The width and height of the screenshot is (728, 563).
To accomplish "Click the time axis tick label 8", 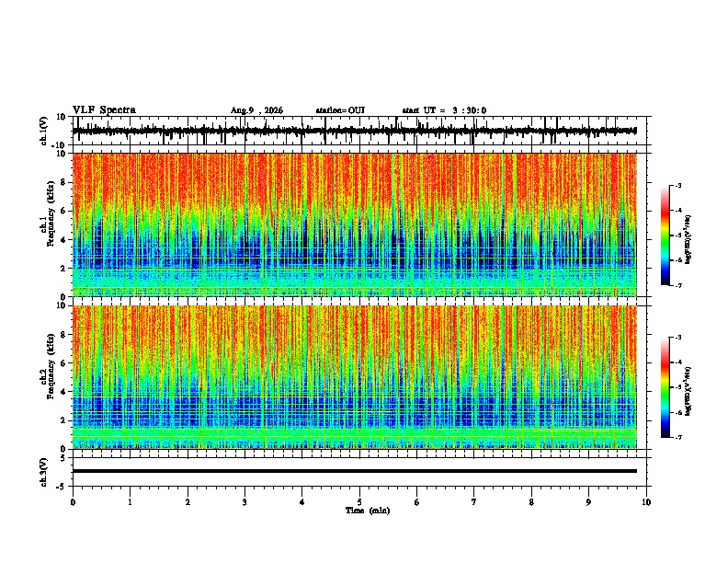I will click(x=531, y=502).
